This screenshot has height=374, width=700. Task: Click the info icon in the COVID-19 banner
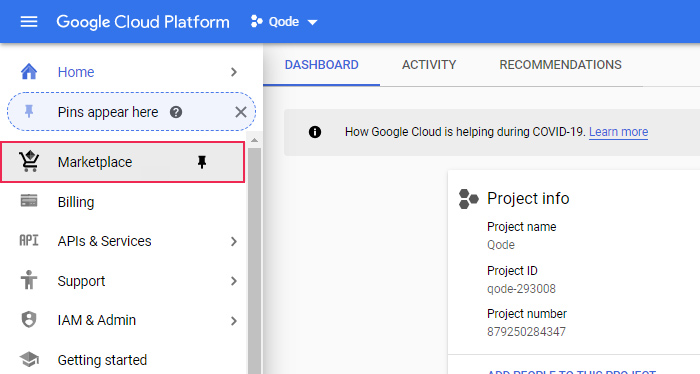pyautogui.click(x=315, y=132)
